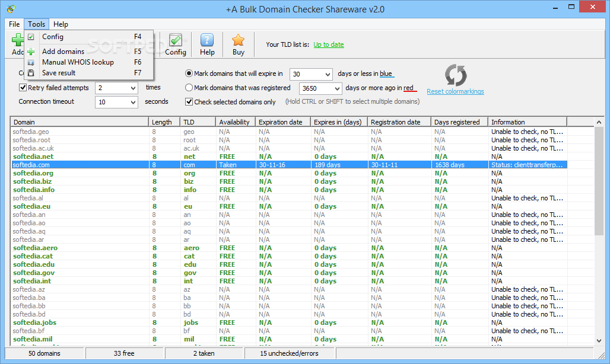Select the softedia.org domain
610x364 pixels.
pos(33,173)
